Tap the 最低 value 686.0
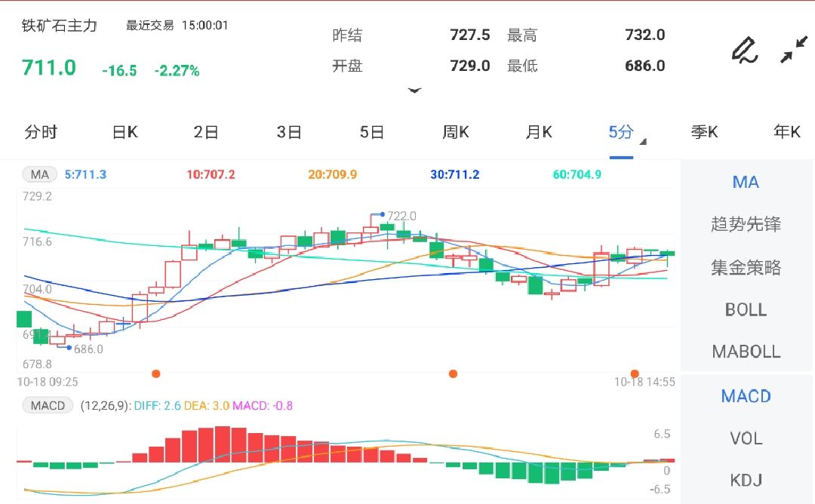 pyautogui.click(x=645, y=66)
